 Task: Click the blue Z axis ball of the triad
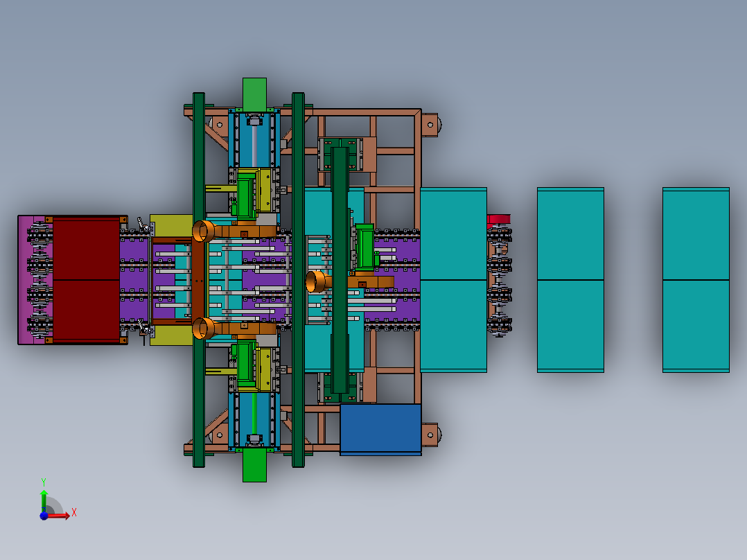point(44,516)
